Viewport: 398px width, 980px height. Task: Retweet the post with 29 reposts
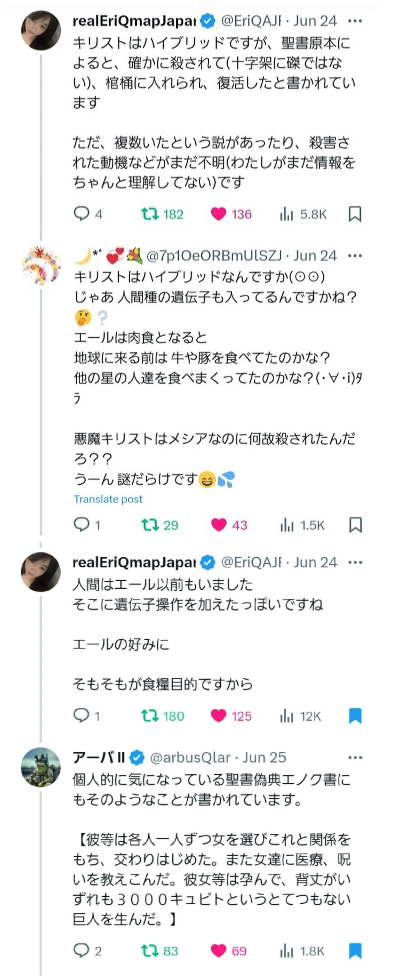tap(150, 525)
